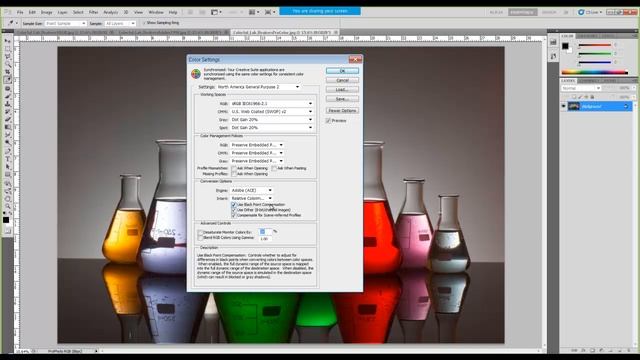Open the Settings preset dropdown
640x360 pixels.
[258, 87]
